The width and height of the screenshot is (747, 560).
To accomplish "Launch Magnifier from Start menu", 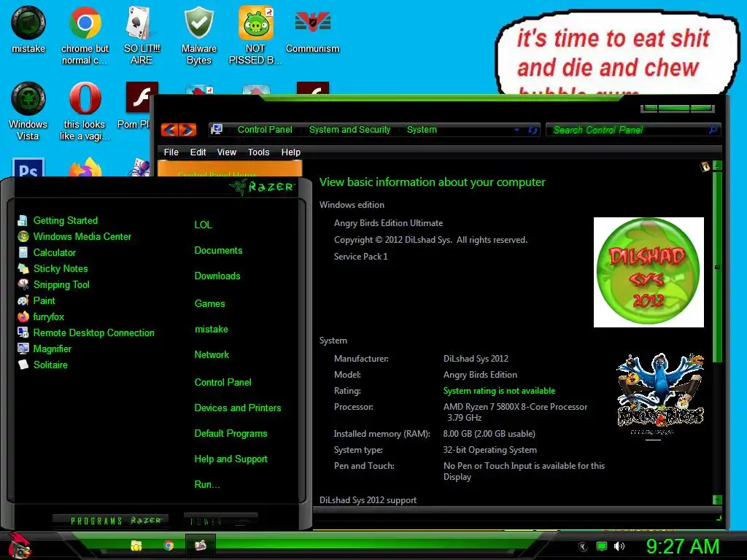I will 44,349.
